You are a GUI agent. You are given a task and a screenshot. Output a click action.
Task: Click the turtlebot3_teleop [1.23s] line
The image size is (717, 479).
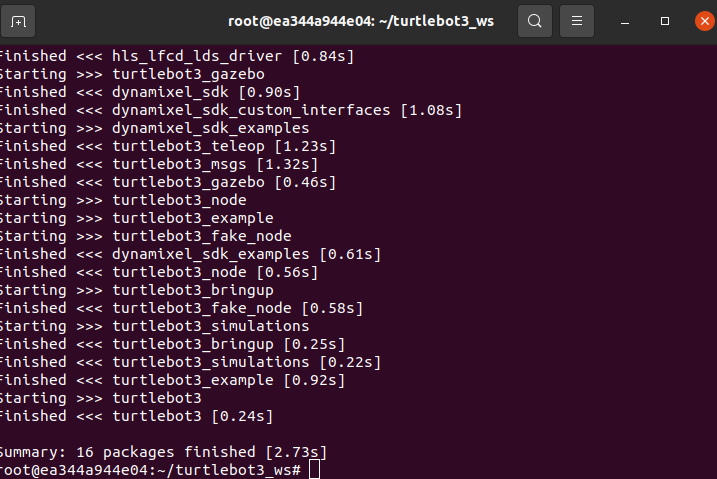168,146
